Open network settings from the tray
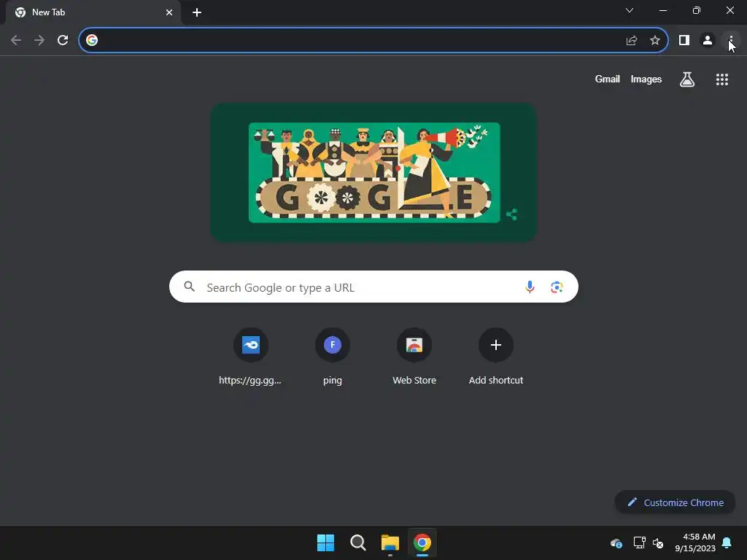The width and height of the screenshot is (747, 560). pos(639,542)
